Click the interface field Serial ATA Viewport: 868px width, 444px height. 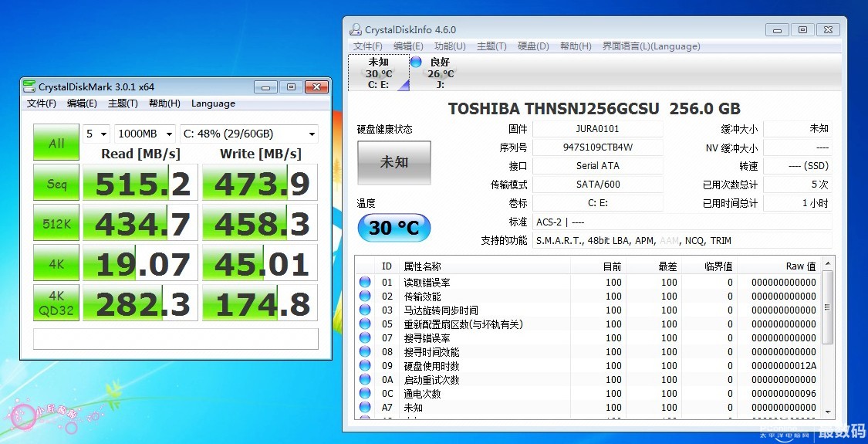(x=597, y=166)
